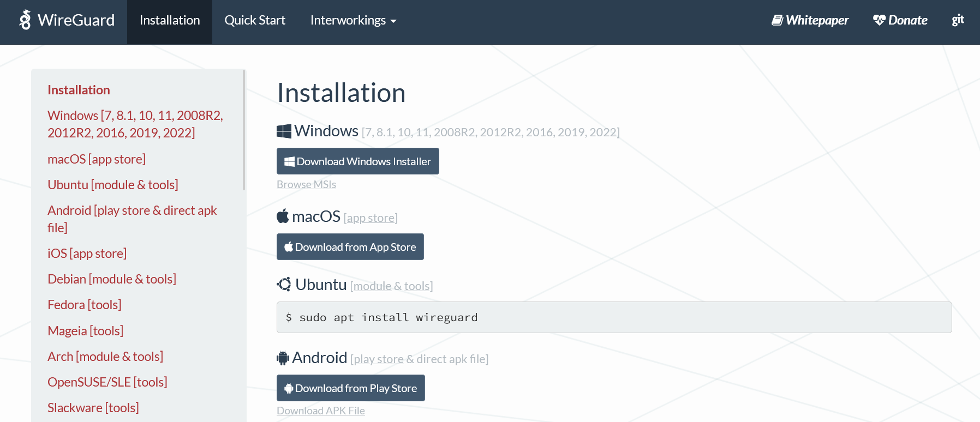Image resolution: width=980 pixels, height=422 pixels.
Task: Jump to iOS [app store] in sidebar
Action: coord(87,254)
